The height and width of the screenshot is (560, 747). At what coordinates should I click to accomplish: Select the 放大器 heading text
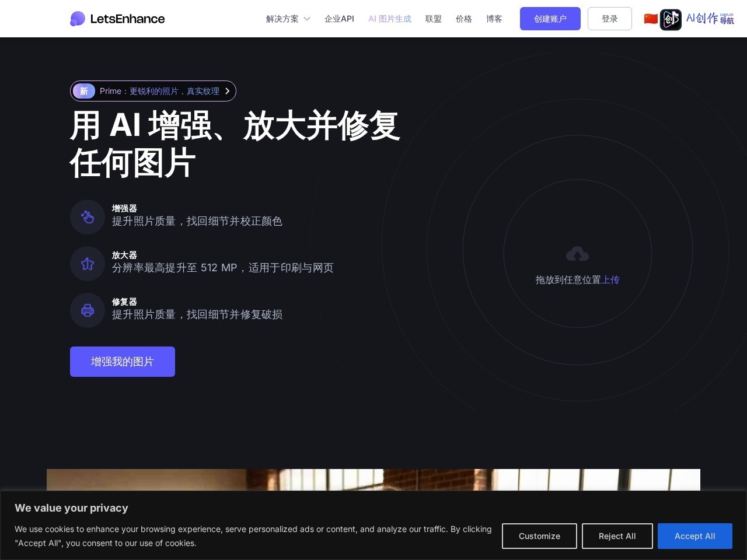124,255
